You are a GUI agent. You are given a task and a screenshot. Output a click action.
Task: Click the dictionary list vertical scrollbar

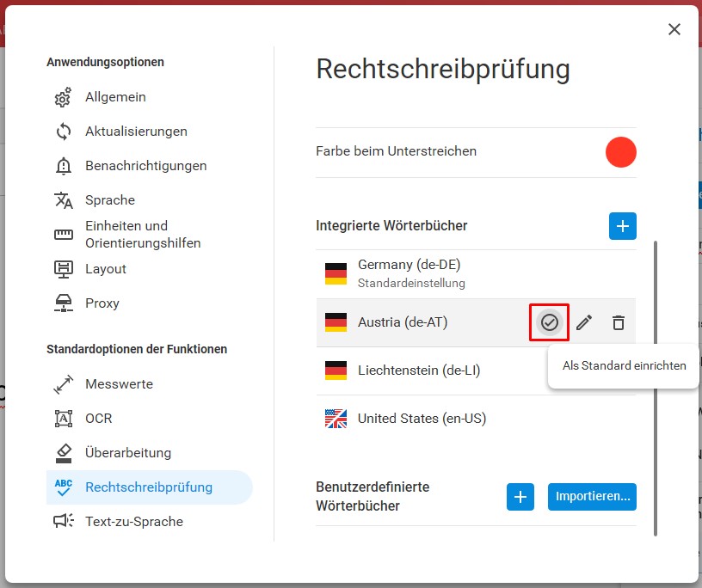point(656,388)
